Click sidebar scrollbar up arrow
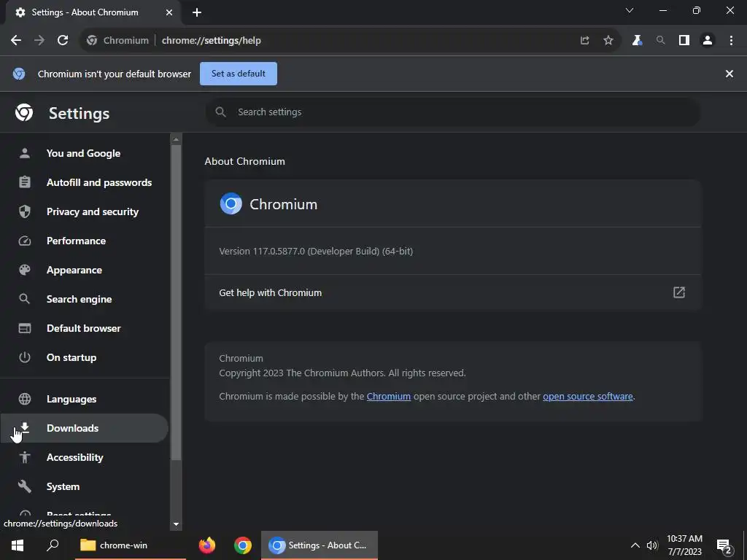 (176, 139)
